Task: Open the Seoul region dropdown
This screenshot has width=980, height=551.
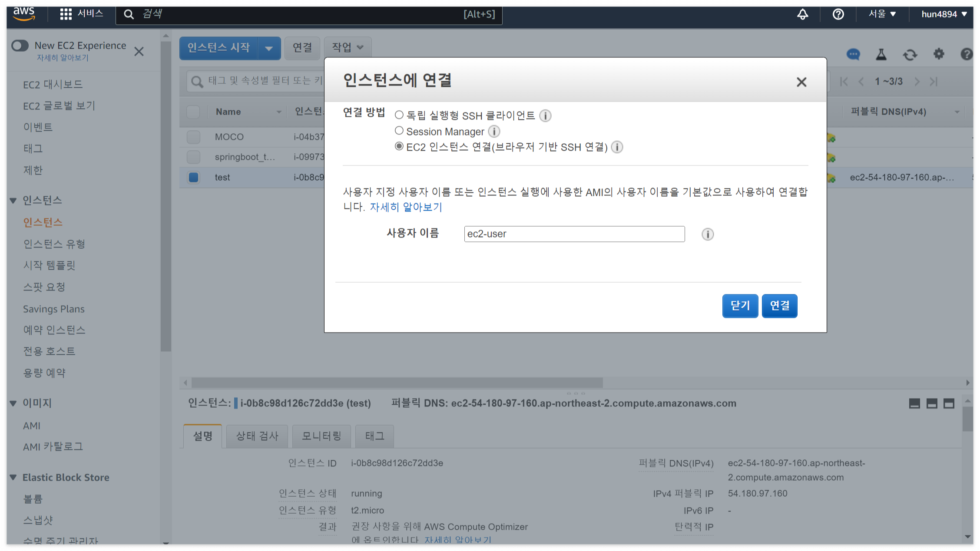Action: click(x=882, y=14)
